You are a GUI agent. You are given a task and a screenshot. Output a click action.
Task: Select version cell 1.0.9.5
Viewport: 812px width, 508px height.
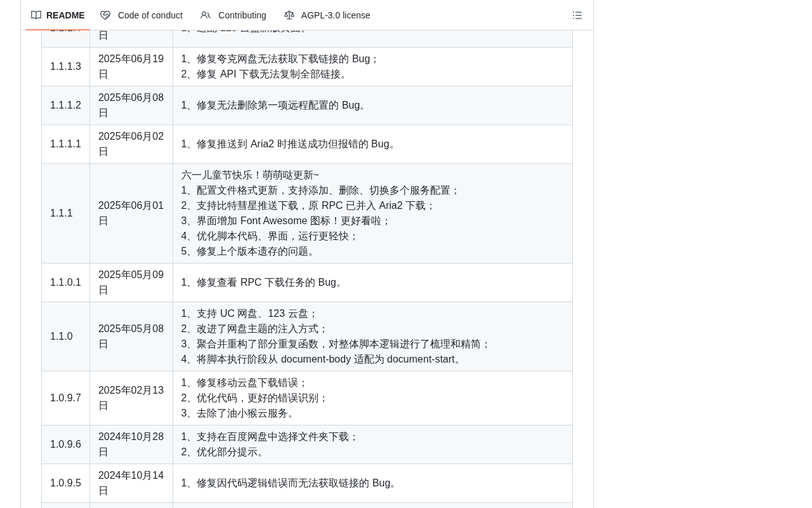coord(66,483)
